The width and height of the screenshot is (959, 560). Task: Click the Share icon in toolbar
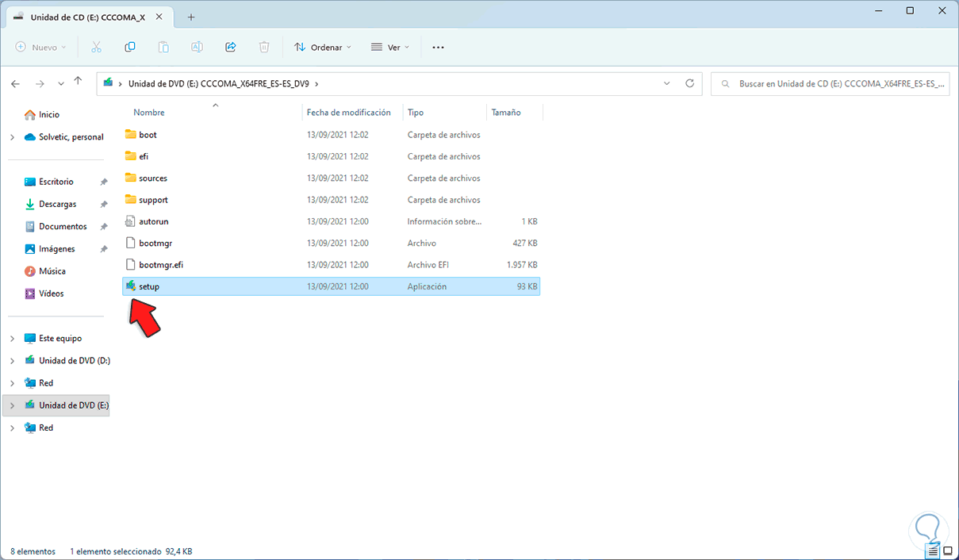point(231,48)
